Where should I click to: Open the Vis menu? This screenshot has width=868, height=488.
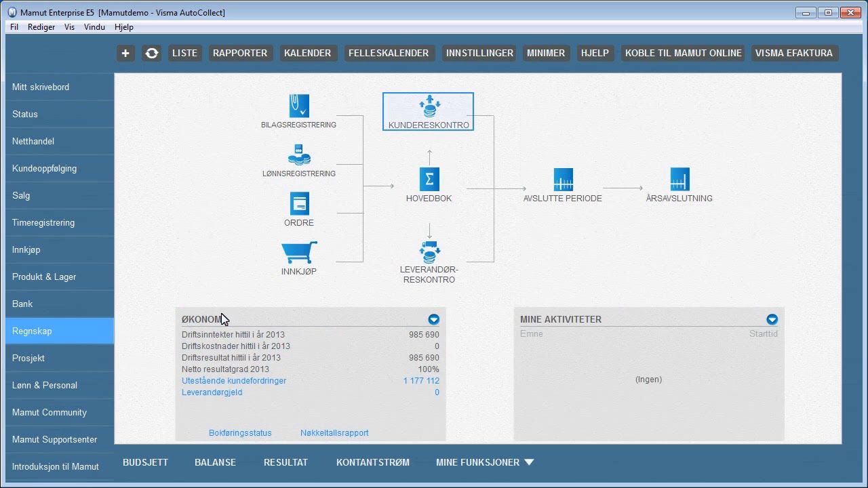(x=69, y=27)
